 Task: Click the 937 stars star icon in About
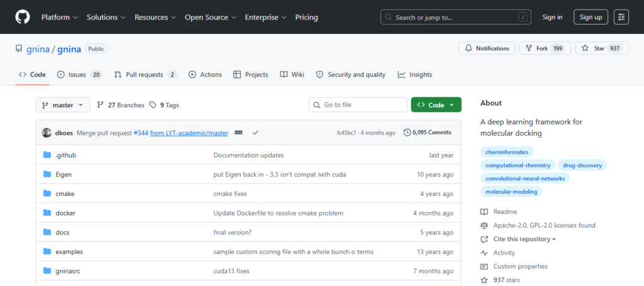point(484,280)
